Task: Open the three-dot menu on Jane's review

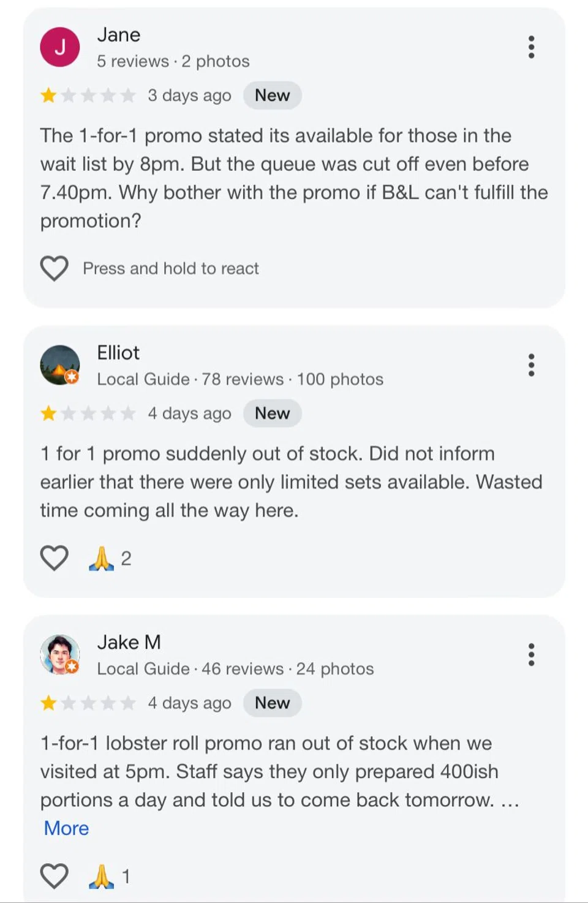Action: click(531, 47)
